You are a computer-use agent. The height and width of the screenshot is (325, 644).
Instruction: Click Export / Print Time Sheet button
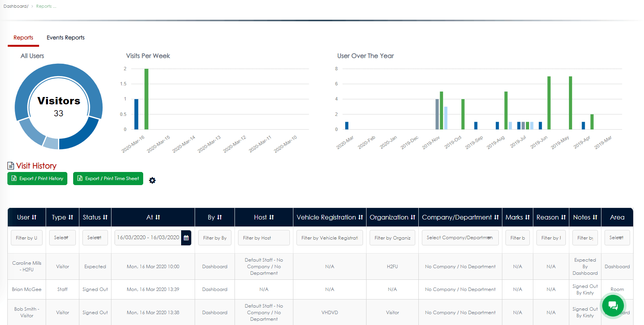[108, 179]
